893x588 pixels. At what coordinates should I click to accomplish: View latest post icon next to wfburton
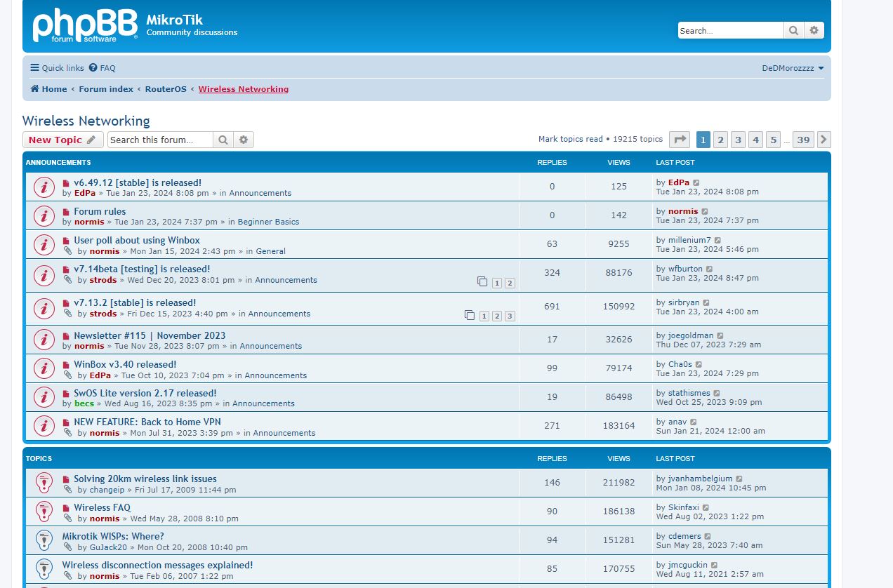[x=709, y=269]
